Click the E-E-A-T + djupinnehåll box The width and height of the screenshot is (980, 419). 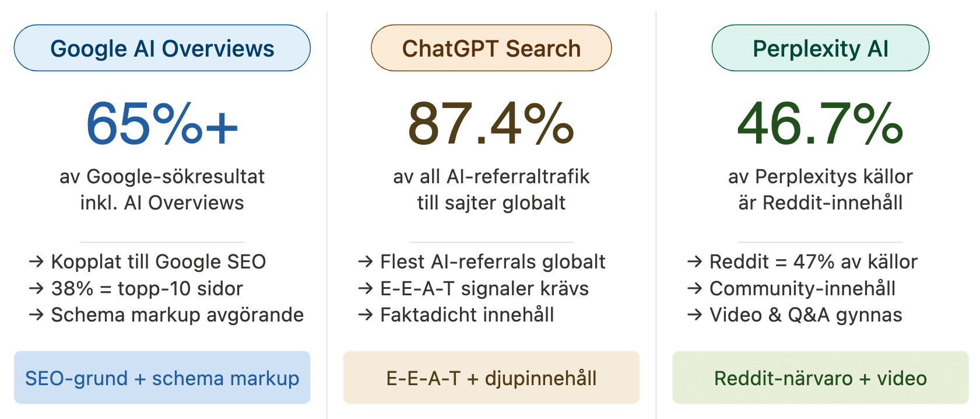point(491,378)
